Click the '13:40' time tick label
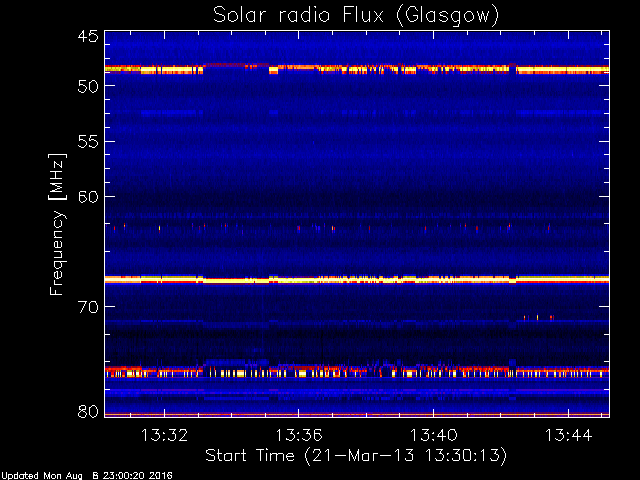The width and height of the screenshot is (640, 480). click(433, 435)
